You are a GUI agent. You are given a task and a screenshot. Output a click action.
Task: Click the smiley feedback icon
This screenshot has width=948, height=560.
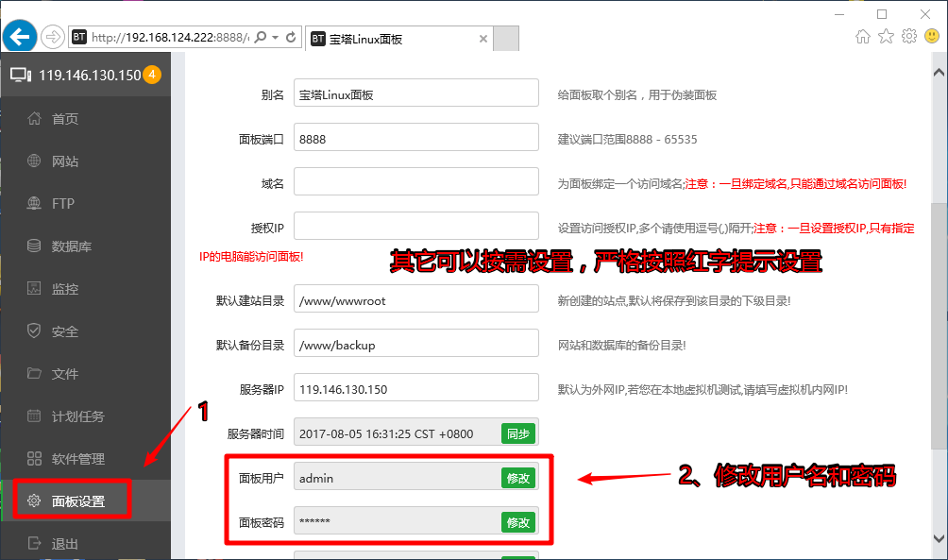(x=932, y=36)
